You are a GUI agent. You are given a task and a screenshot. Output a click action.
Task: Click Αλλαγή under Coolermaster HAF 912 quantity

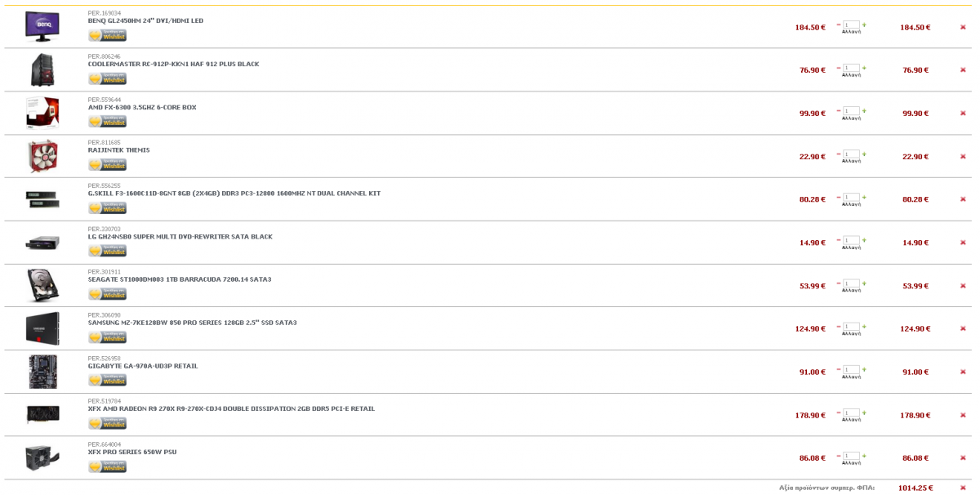851,75
